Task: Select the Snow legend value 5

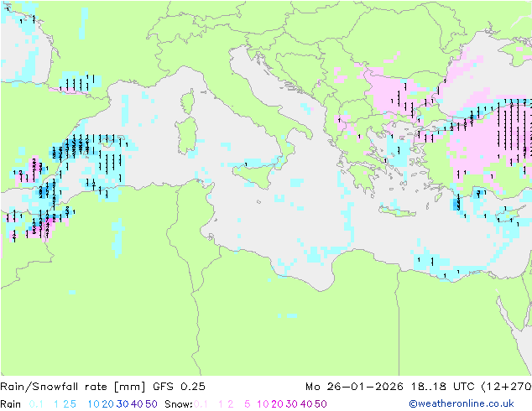Action: [x=248, y=404]
